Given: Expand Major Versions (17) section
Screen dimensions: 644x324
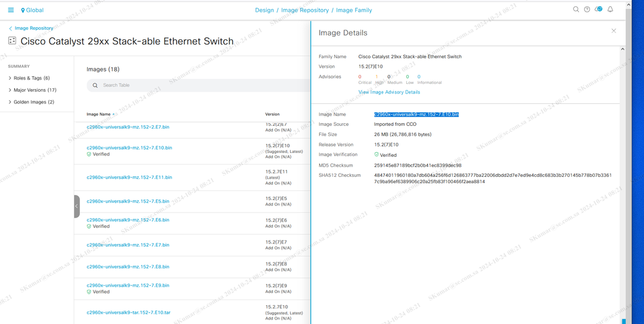Looking at the screenshot, I should click(32, 90).
